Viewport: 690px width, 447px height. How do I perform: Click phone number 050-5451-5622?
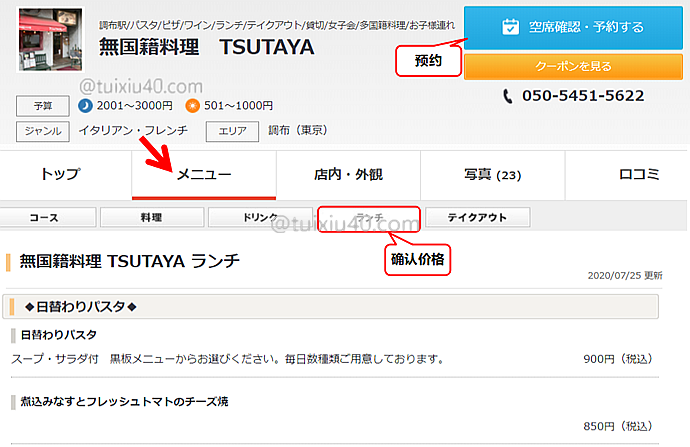tap(583, 95)
